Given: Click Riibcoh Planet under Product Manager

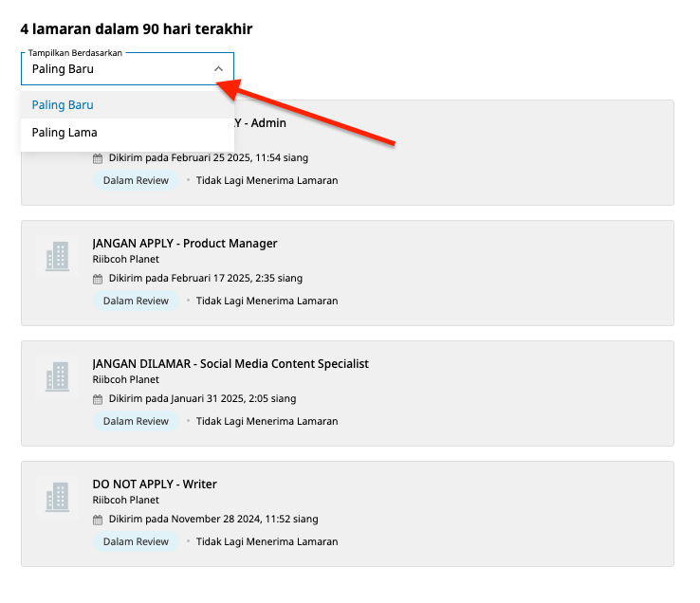Looking at the screenshot, I should [x=125, y=260].
